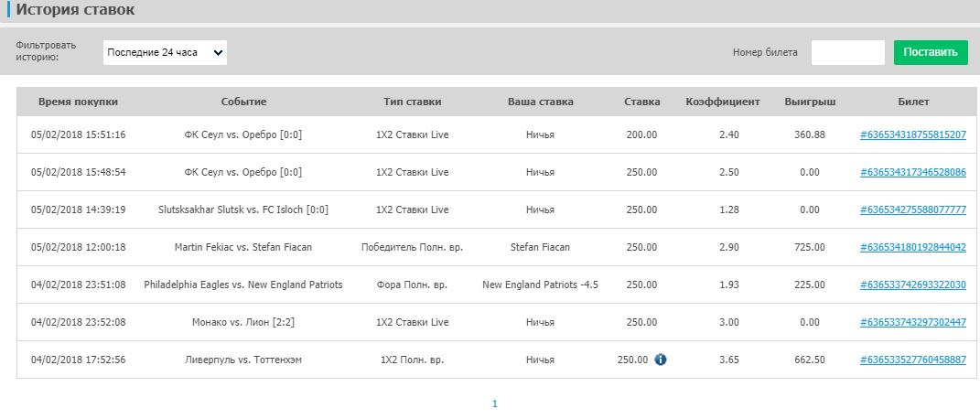980x419 pixels.
Task: Click the Тип ставки column header
Action: pos(413,102)
